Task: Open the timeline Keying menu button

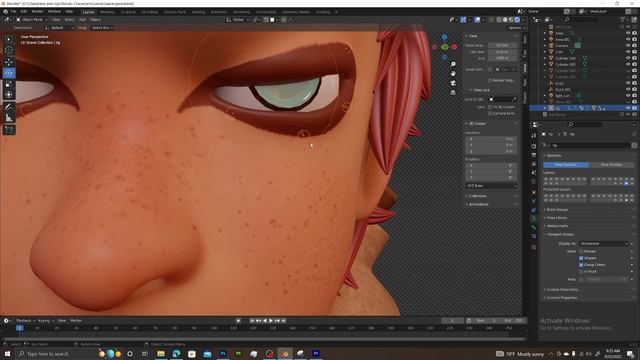Action: tap(45, 321)
